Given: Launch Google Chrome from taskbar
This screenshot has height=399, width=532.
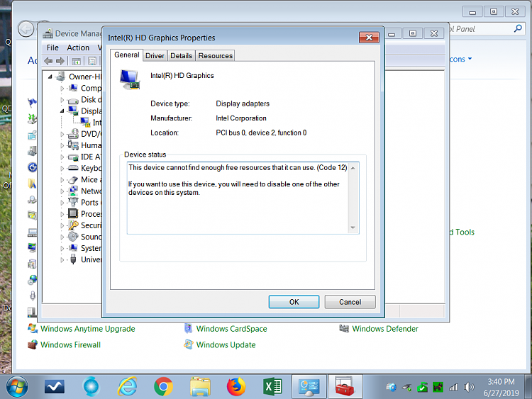Looking at the screenshot, I should click(163, 386).
